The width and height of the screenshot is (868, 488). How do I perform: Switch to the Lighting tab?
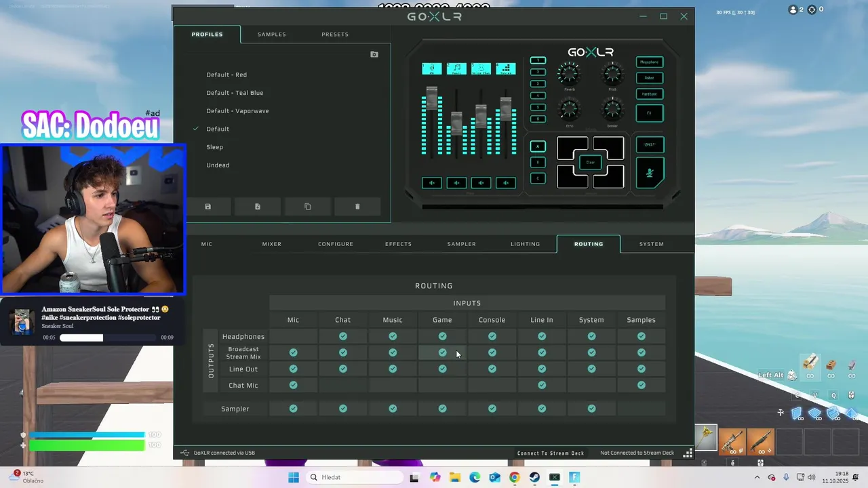coord(526,244)
